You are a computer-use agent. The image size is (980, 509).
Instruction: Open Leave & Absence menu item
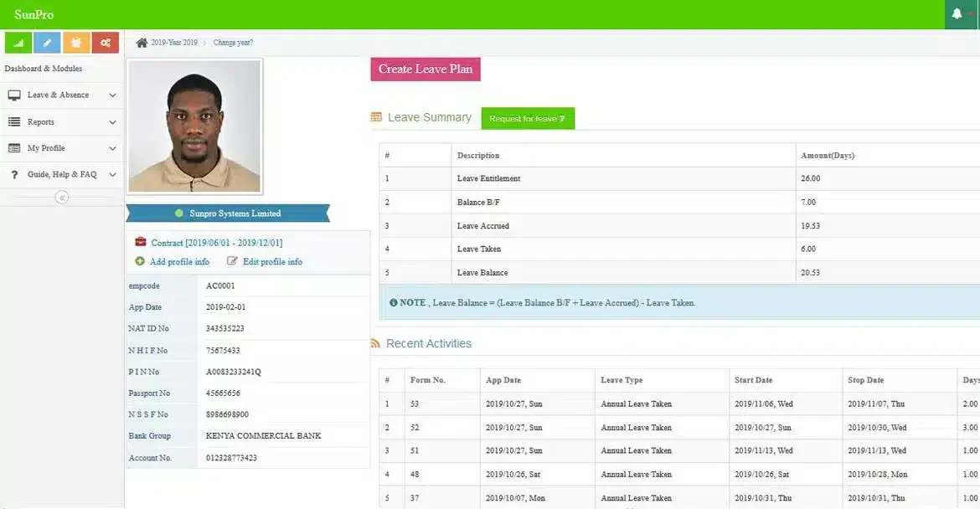pos(62,95)
